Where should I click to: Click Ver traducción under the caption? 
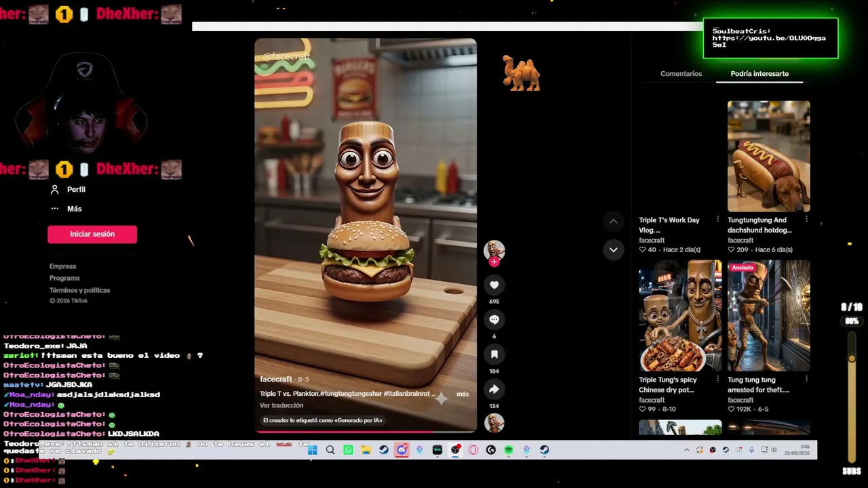tap(281, 405)
